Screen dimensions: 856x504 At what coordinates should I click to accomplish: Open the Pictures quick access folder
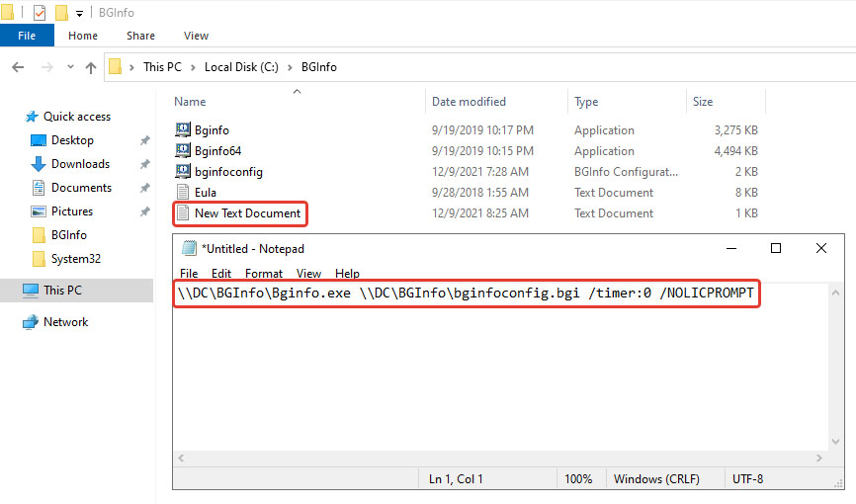point(71,211)
